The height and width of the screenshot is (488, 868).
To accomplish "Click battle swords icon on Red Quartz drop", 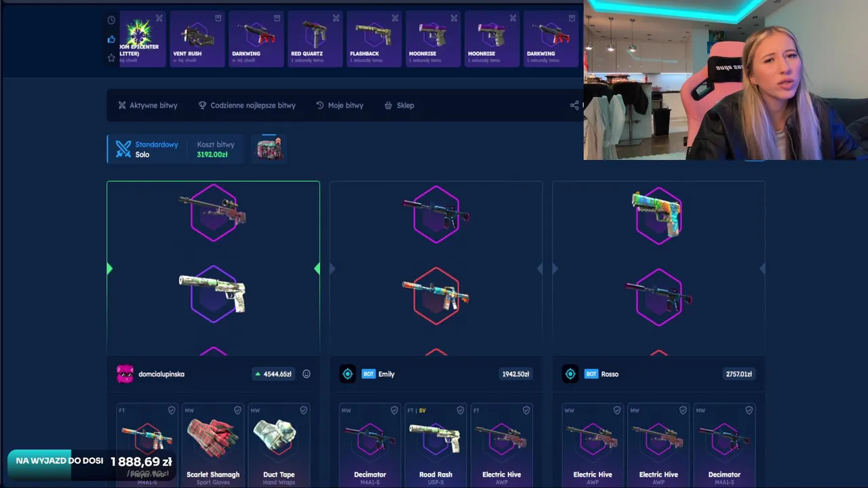I will (x=336, y=18).
